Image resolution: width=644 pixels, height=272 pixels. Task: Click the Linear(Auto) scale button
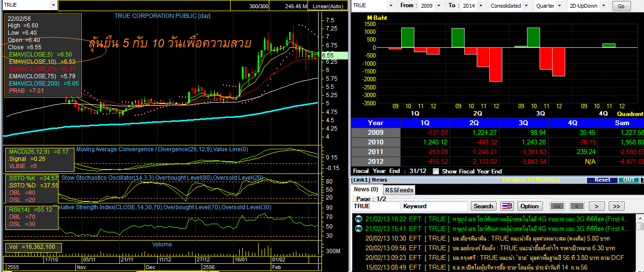pos(328,6)
